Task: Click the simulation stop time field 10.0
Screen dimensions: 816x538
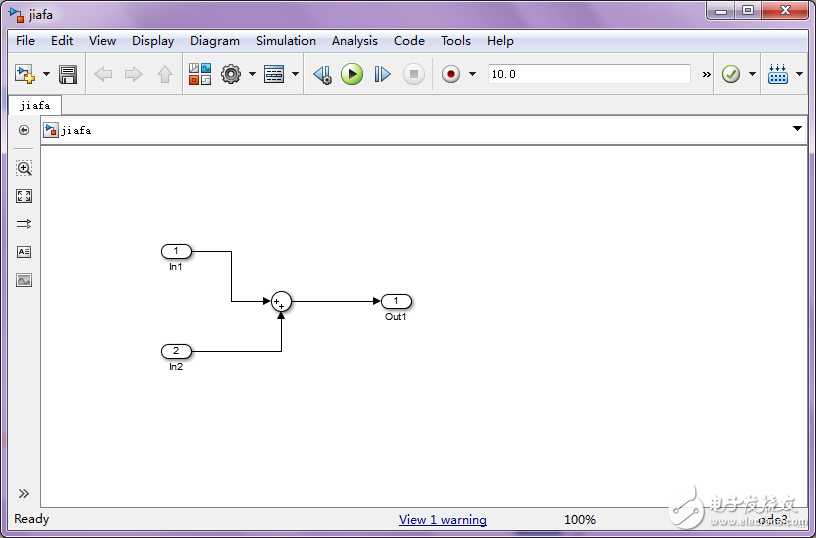Action: tap(589, 74)
